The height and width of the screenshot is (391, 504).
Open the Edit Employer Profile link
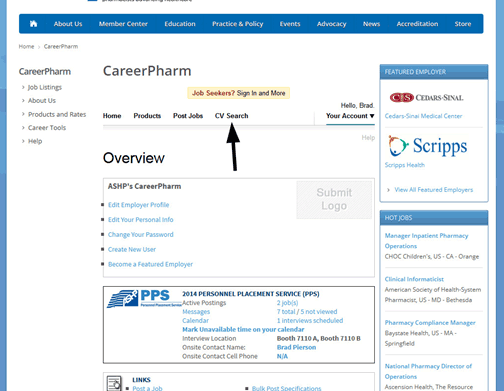point(138,205)
